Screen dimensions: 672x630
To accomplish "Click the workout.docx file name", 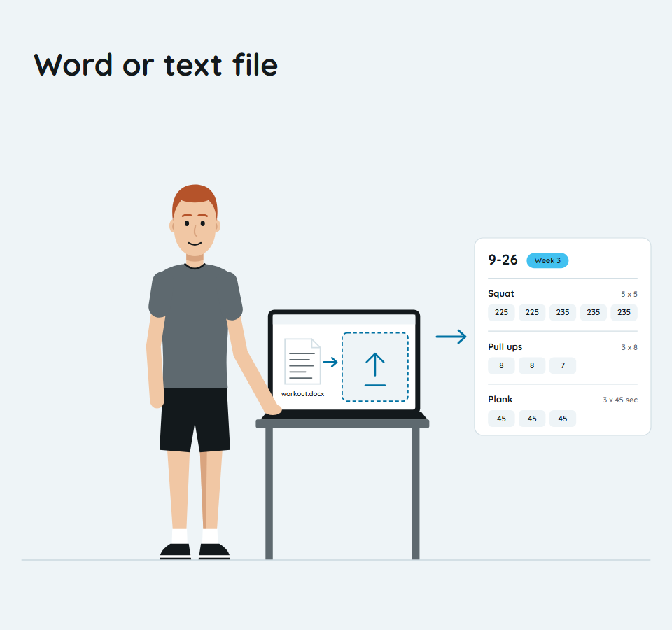I will pos(302,394).
